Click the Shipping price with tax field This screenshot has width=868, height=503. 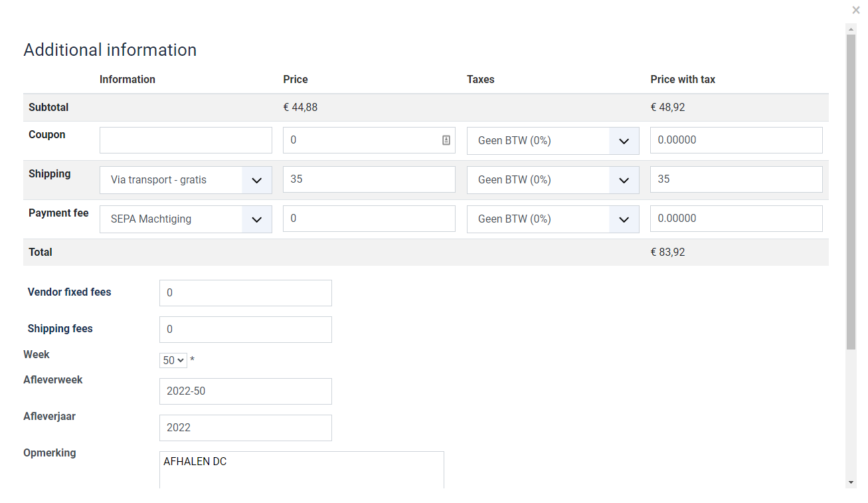(736, 179)
